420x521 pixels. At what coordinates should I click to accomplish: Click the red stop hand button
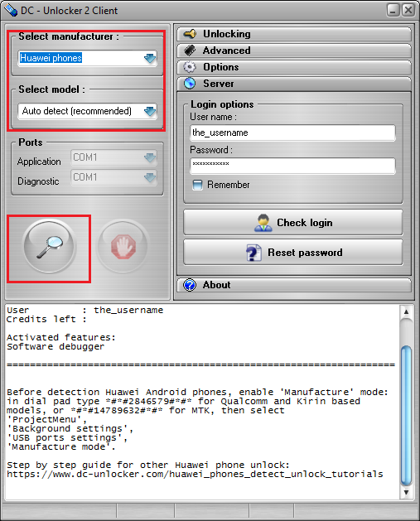[123, 247]
